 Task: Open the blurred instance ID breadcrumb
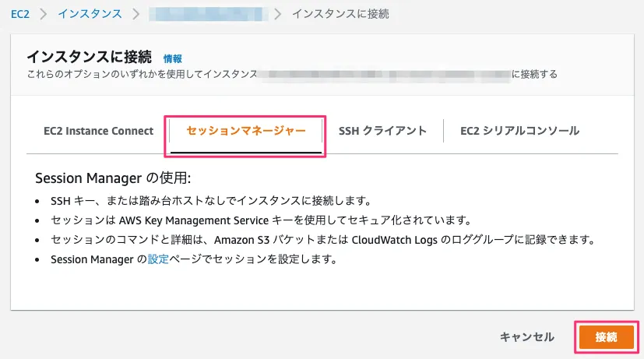pos(207,13)
